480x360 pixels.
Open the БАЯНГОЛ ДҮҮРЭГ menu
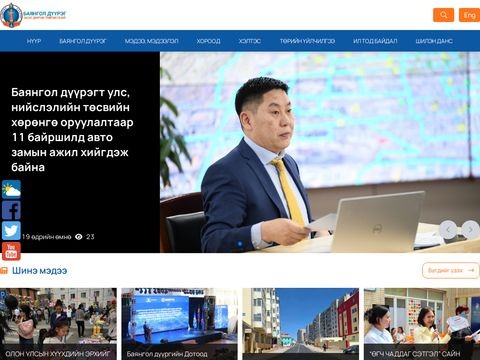click(83, 41)
